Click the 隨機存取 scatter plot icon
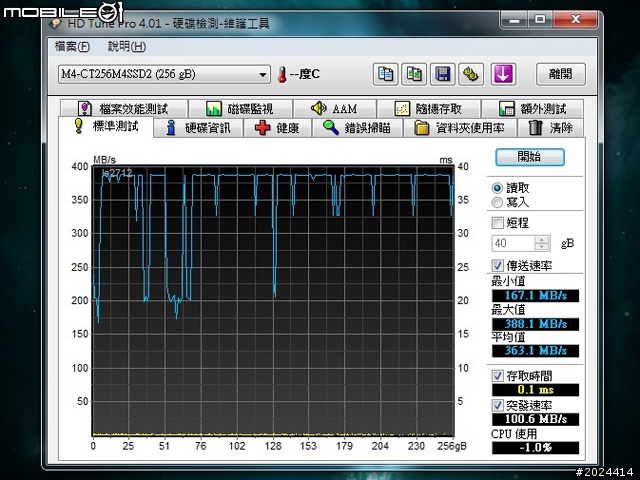640x480 pixels. tap(402, 109)
